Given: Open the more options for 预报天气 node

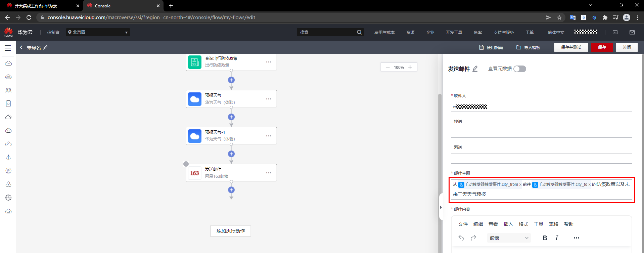Looking at the screenshot, I should point(269,99).
